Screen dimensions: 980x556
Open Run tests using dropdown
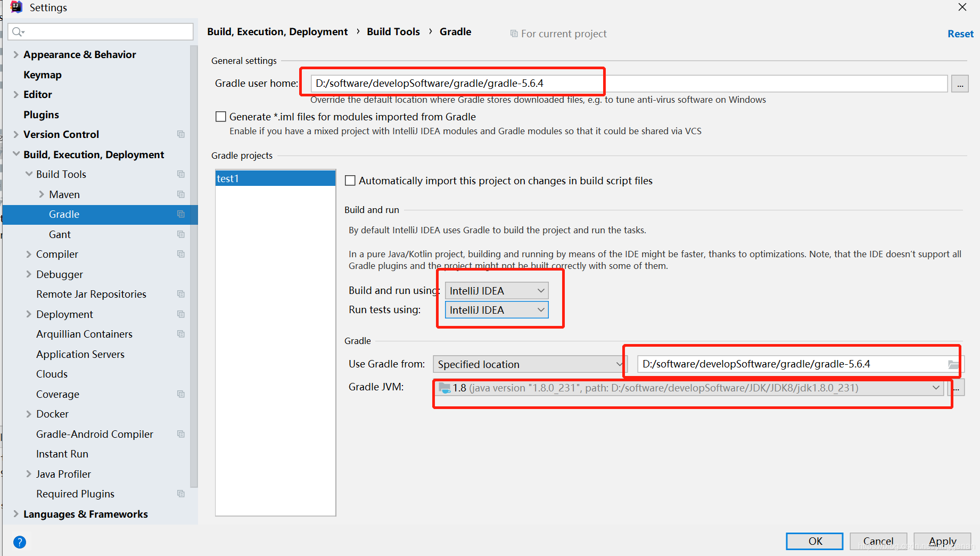point(496,310)
